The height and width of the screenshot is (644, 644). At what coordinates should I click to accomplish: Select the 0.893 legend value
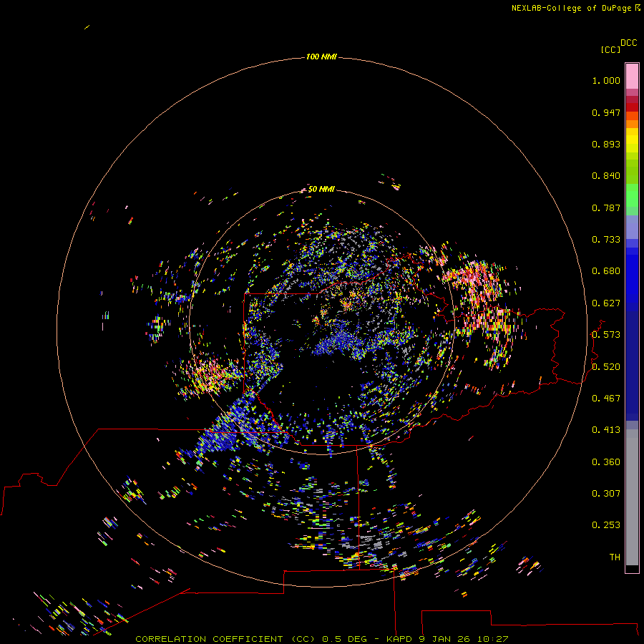click(606, 144)
